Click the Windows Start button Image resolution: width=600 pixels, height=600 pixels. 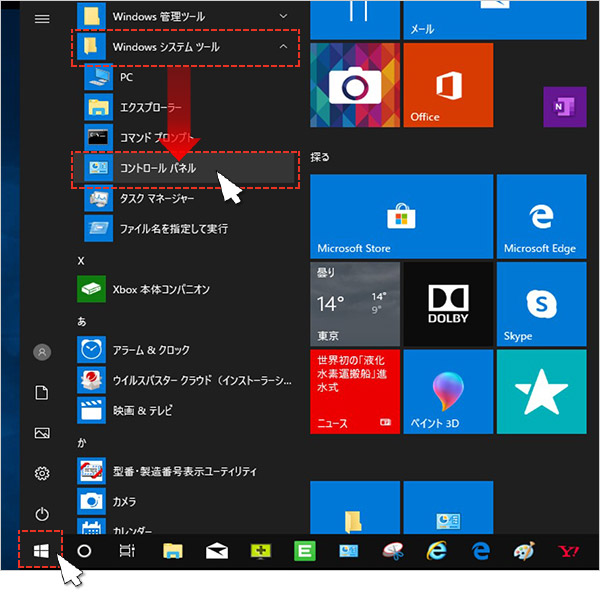tap(41, 551)
